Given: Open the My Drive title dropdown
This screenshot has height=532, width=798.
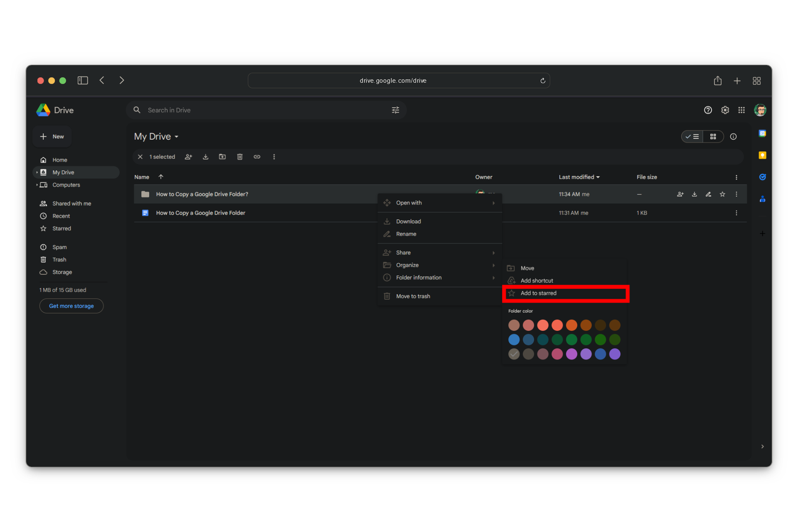Looking at the screenshot, I should pos(156,137).
